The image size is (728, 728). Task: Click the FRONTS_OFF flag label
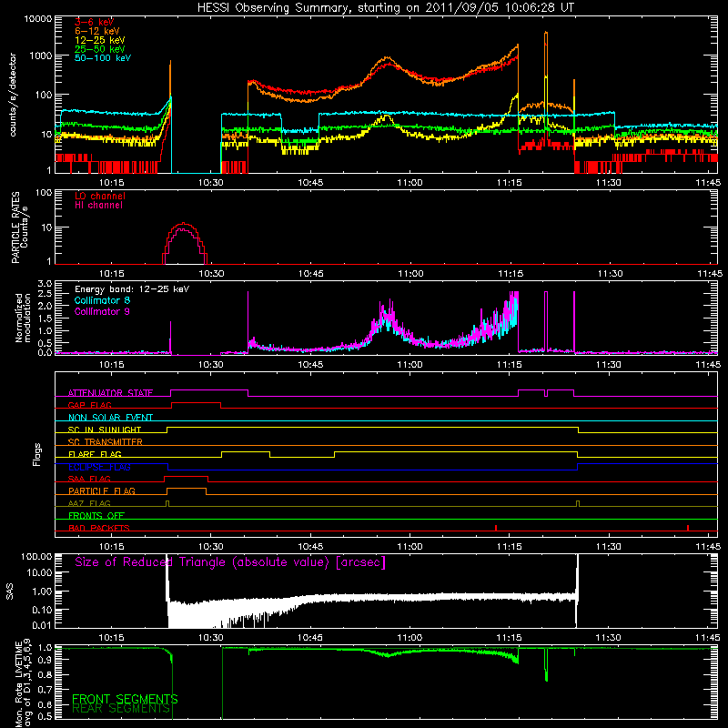pyautogui.click(x=96, y=515)
